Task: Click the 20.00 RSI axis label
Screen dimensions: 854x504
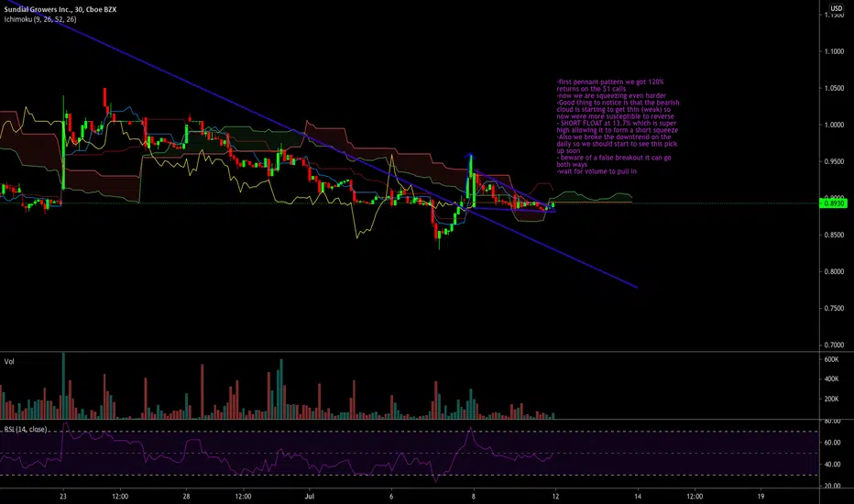Action: click(x=832, y=486)
